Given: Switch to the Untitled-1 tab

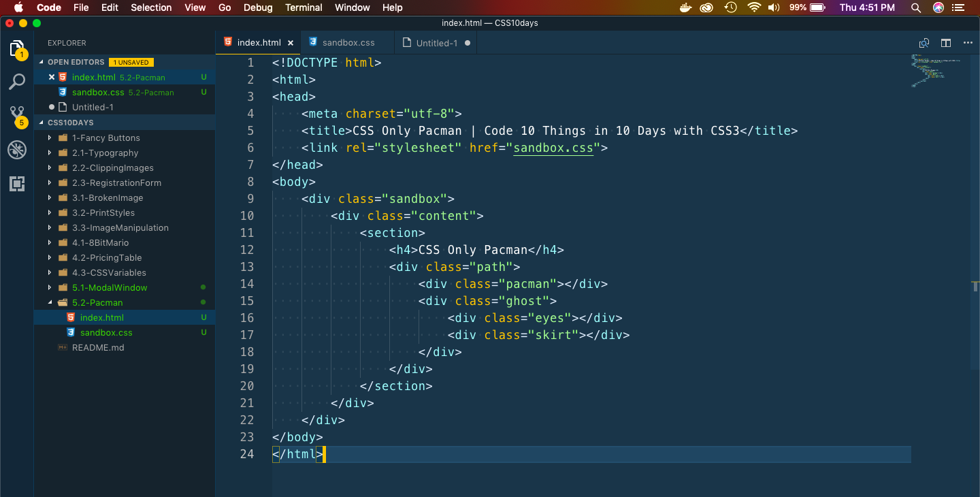Looking at the screenshot, I should [436, 43].
